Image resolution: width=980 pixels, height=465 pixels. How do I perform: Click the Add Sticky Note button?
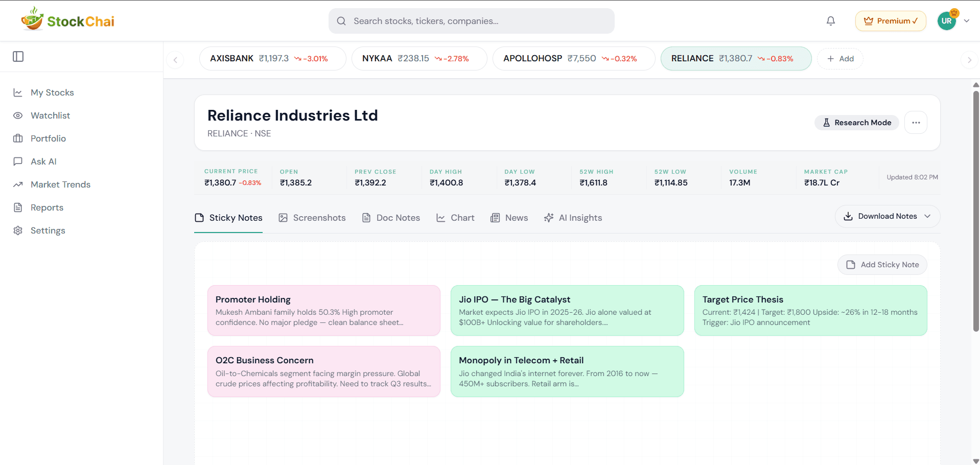[882, 265]
